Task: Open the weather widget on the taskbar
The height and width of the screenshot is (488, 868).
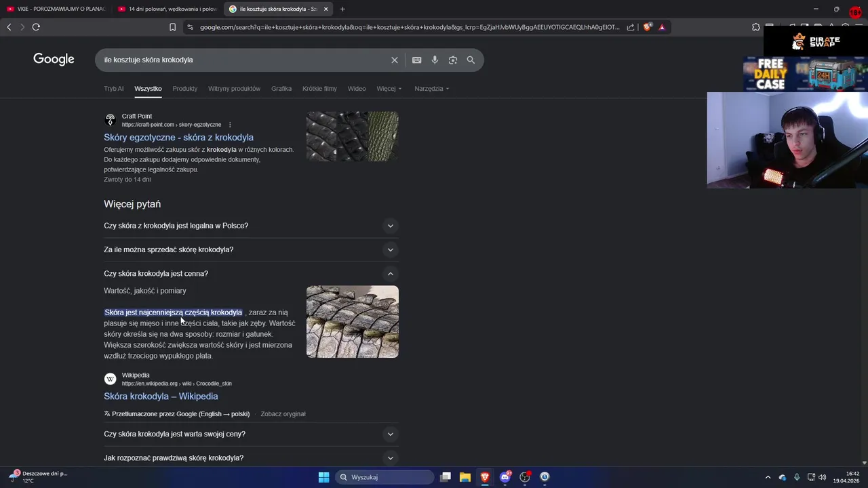Action: 37,476
